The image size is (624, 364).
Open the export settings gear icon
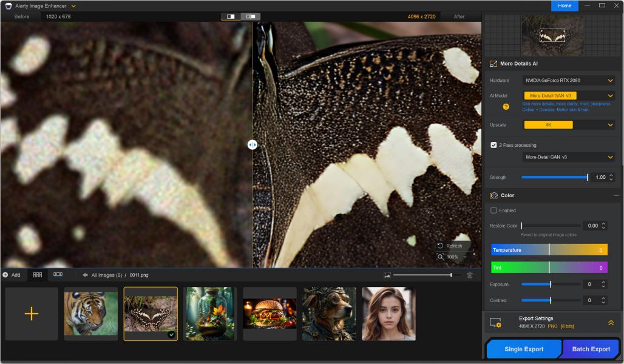click(495, 323)
